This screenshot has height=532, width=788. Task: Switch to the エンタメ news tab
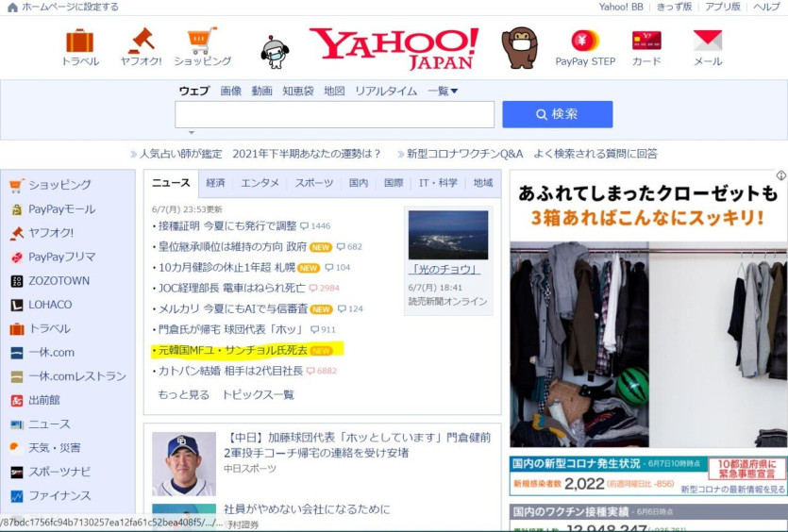(x=260, y=183)
